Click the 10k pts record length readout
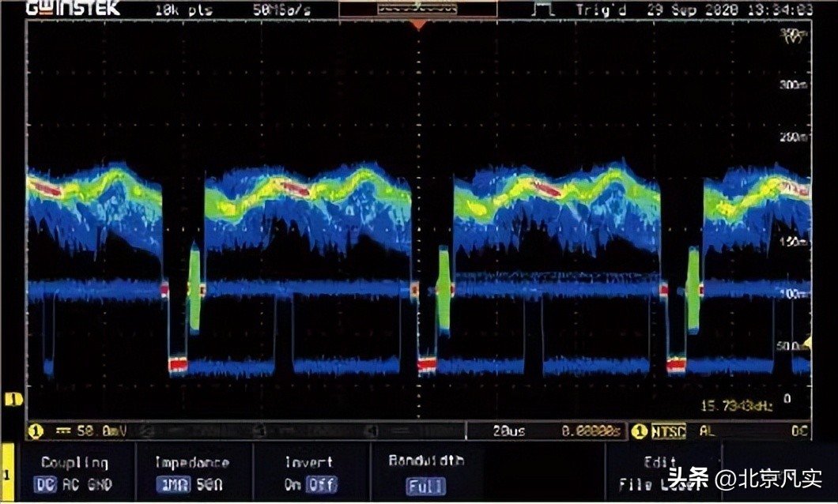838x504 pixels. coord(183,10)
